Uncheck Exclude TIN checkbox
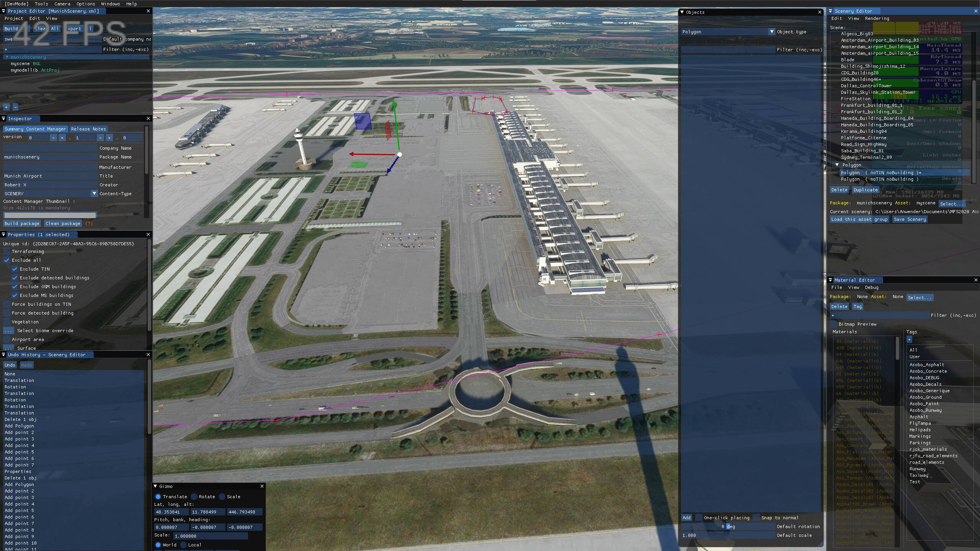Viewport: 980px width, 551px height. [x=15, y=269]
